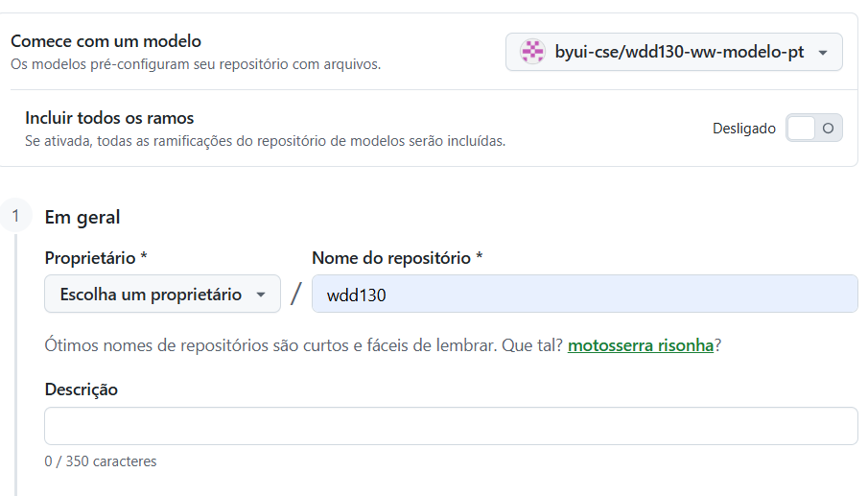Click the text about models pre-configuring repository
Screen dimensions: 868x496
click(x=196, y=64)
